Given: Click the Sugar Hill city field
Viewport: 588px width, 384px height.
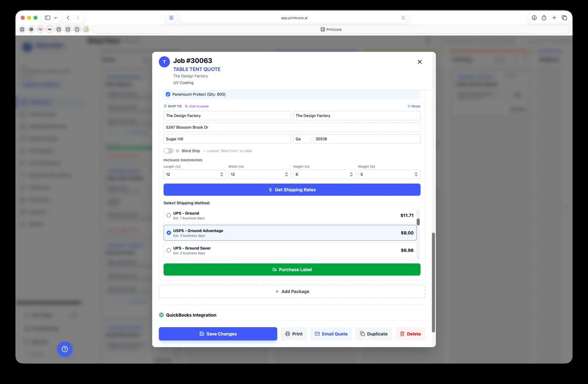Looking at the screenshot, I should [227, 139].
